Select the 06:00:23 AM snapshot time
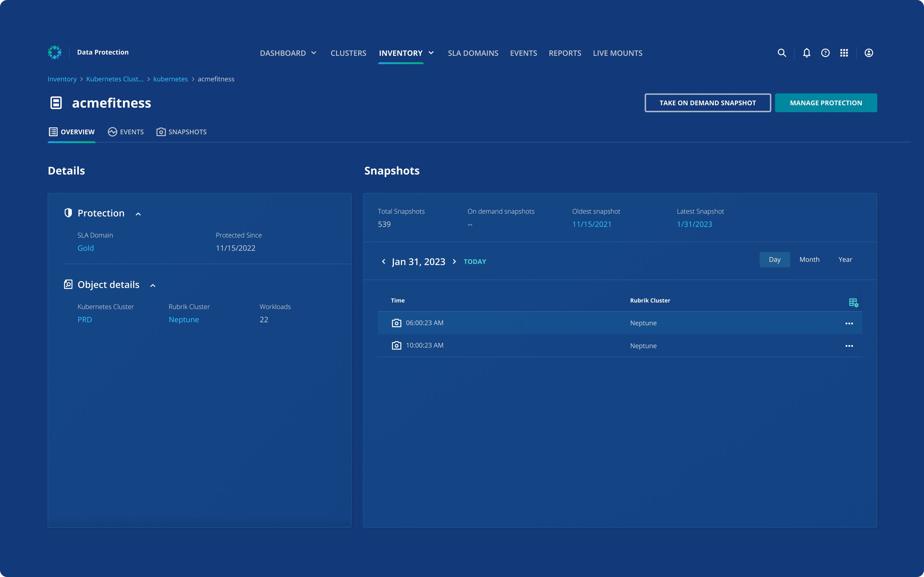 (424, 323)
